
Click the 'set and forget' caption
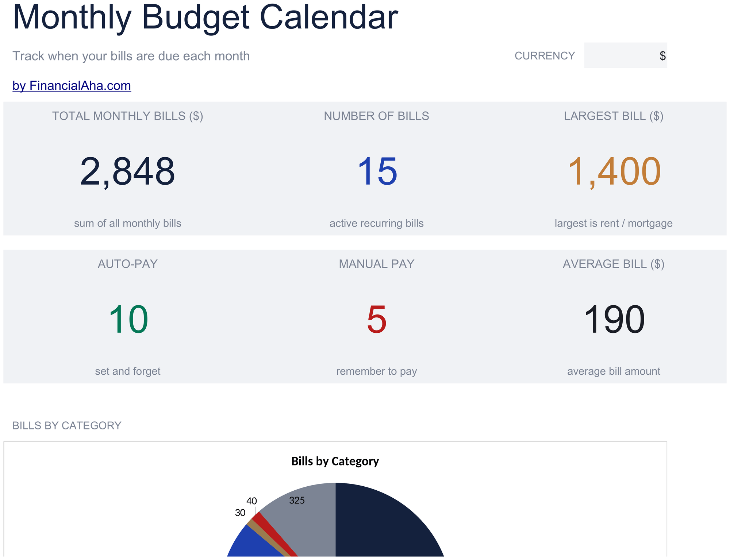[127, 371]
